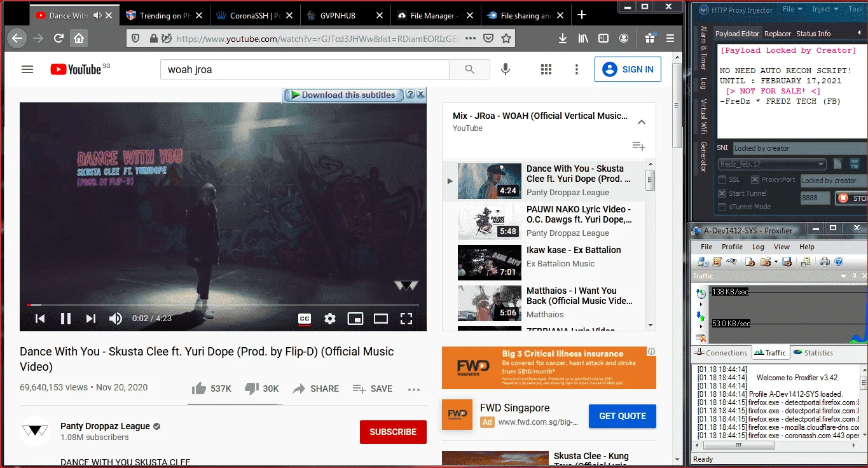This screenshot has width=868, height=468.
Task: Switch to Proxifier Statistics tab
Action: point(813,353)
